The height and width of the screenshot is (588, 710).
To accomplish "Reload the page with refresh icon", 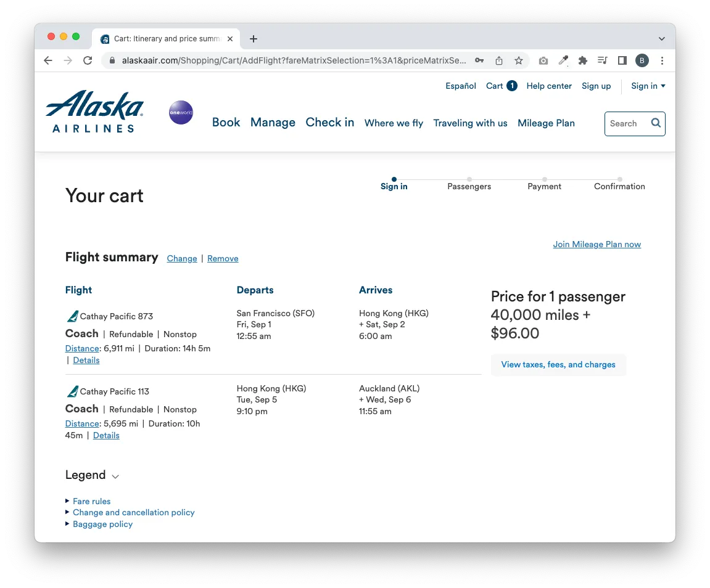I will pyautogui.click(x=88, y=60).
